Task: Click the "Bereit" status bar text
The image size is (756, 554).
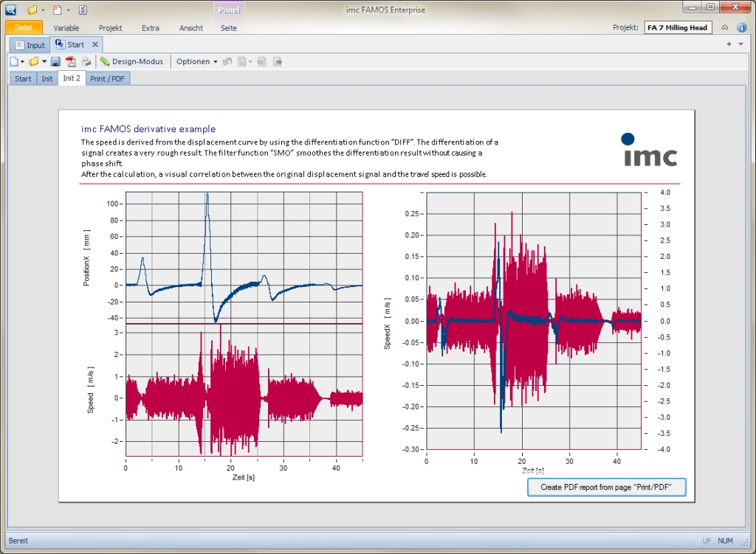Action: tap(18, 541)
